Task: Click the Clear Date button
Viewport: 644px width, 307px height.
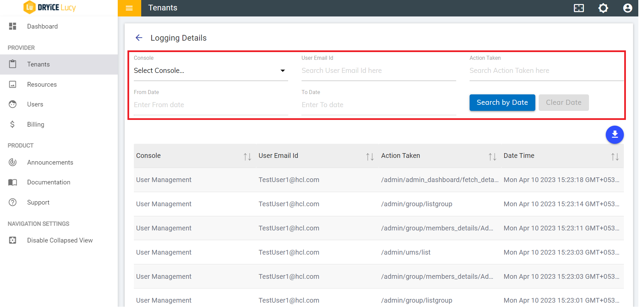Action: pos(563,102)
